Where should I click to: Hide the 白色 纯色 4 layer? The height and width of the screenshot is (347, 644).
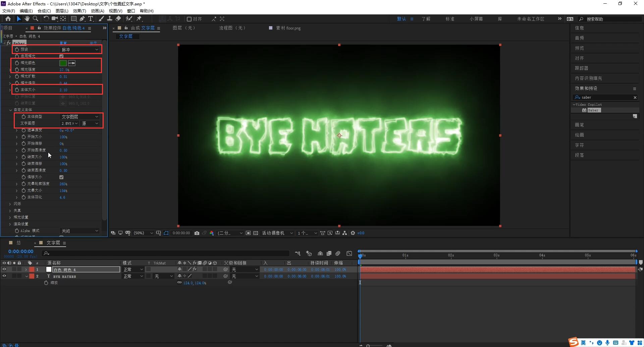pyautogui.click(x=4, y=269)
